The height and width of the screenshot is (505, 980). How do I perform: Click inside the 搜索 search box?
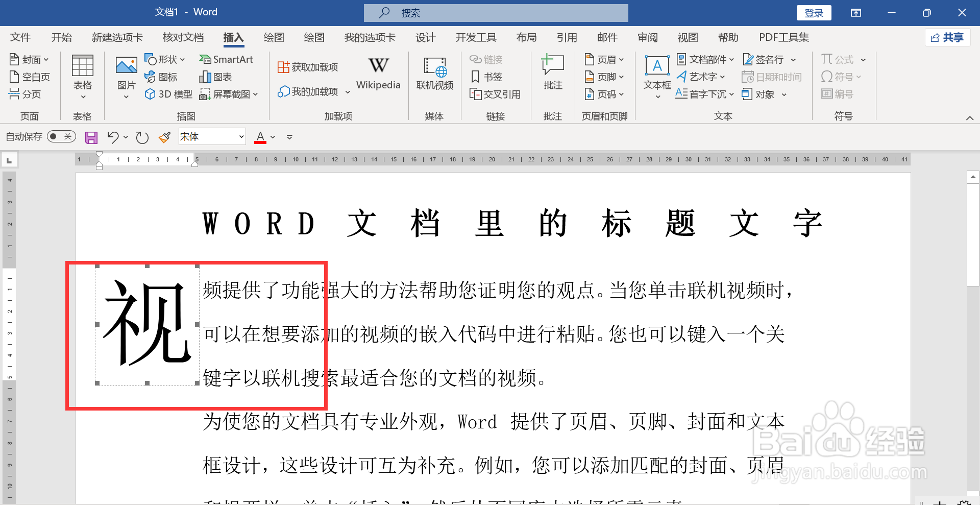click(495, 12)
